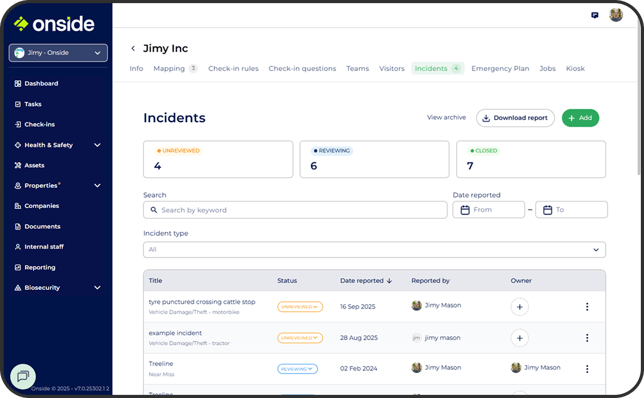
Task: Open row menu for tyre punctured incident
Action: point(587,306)
